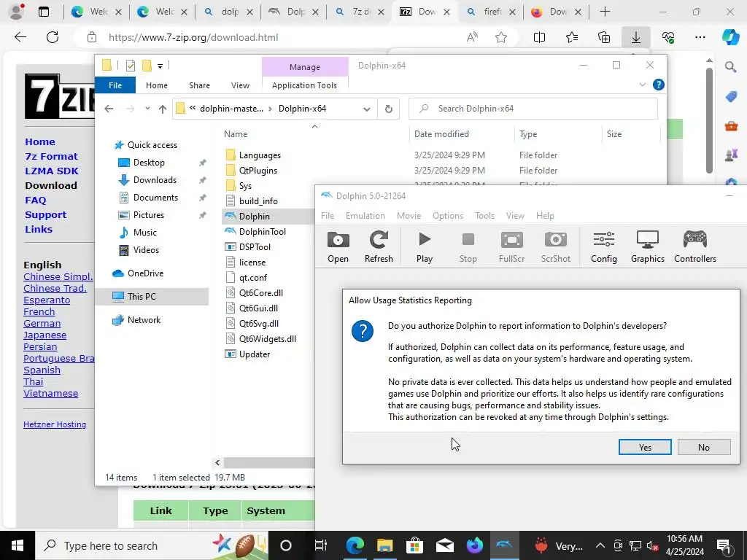Expand the address bar history dropdown
Screen dimensions: 747x560
tap(366, 109)
